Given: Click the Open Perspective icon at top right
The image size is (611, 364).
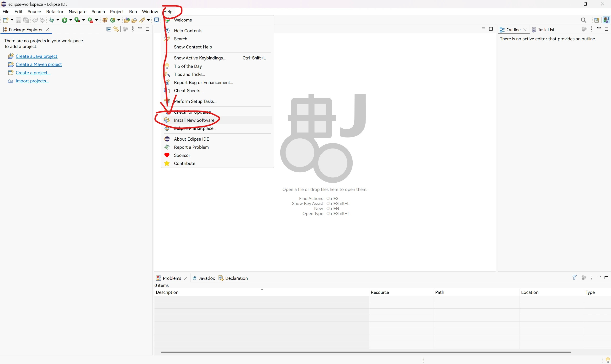Looking at the screenshot, I should pos(596,20).
